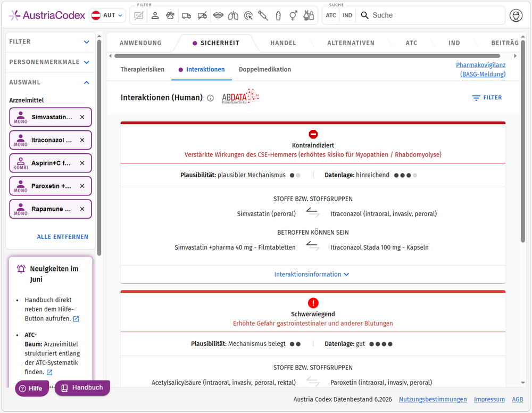Remove Paroxetin from the selection
This screenshot has height=413, width=532.
coord(82,186)
